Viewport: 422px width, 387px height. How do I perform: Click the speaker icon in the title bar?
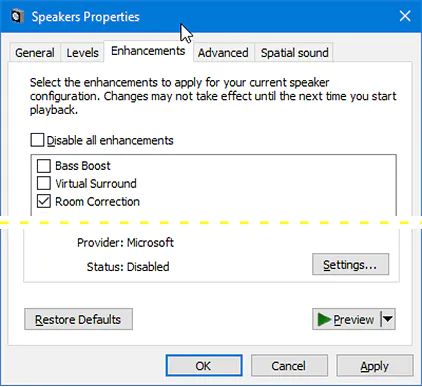click(x=17, y=16)
